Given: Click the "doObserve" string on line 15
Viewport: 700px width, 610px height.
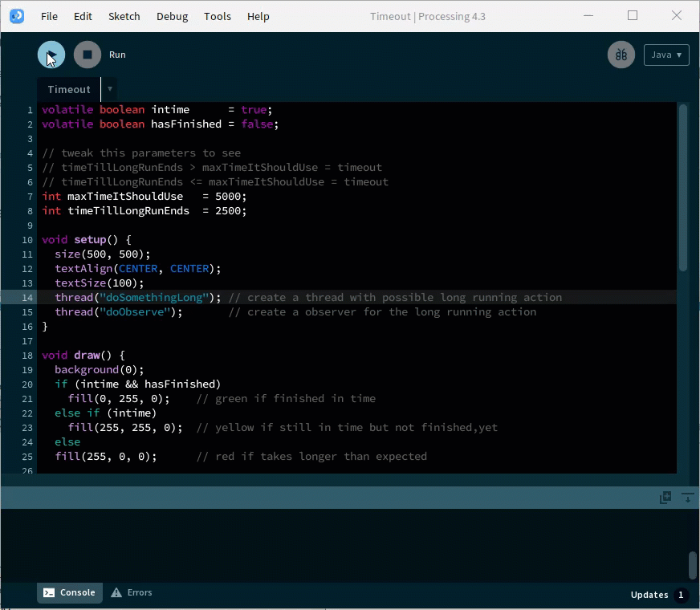Looking at the screenshot, I should 135,312.
